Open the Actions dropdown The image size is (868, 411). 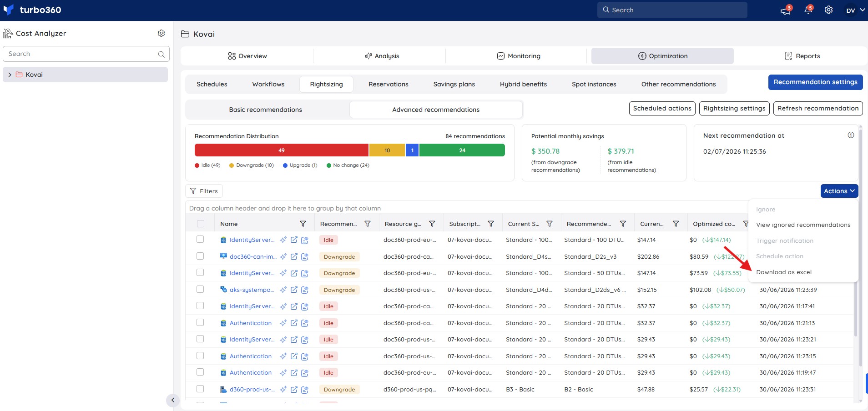tap(839, 191)
